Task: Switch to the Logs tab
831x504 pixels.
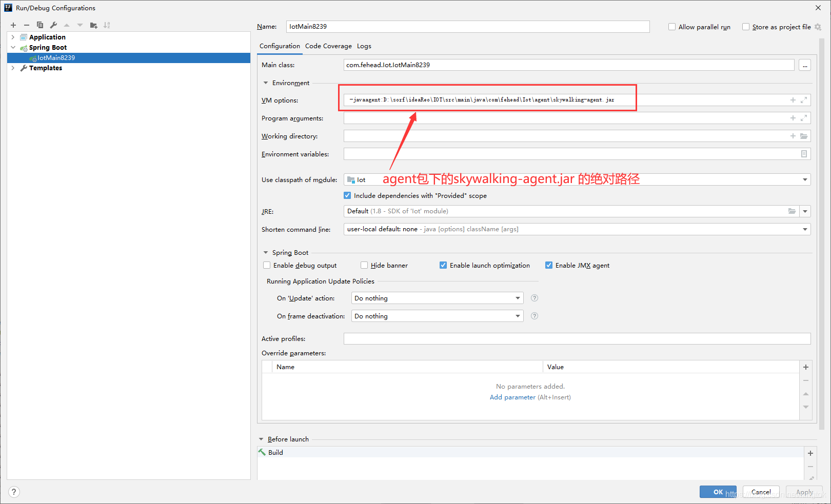Action: (x=364, y=46)
